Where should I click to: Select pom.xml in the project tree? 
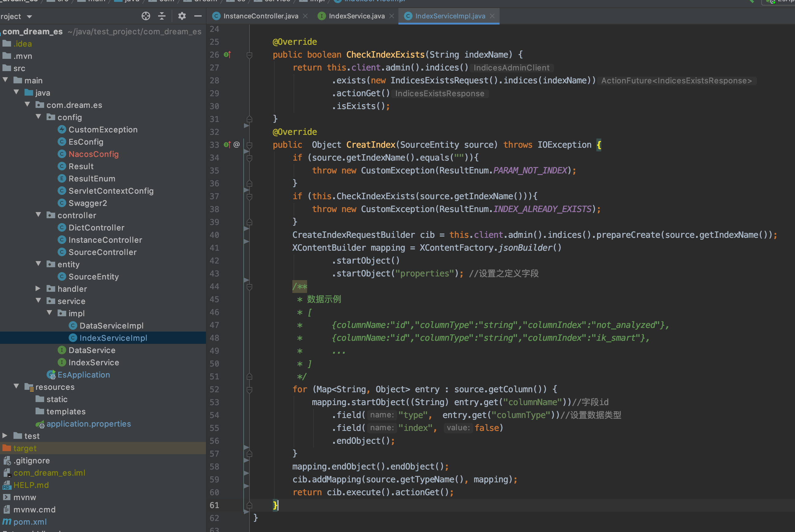point(29,522)
